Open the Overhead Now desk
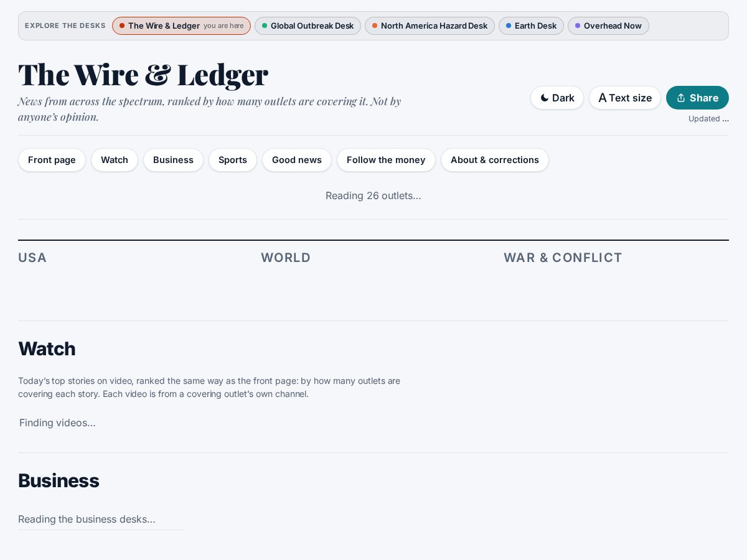Image resolution: width=747 pixels, height=560 pixels. point(608,26)
